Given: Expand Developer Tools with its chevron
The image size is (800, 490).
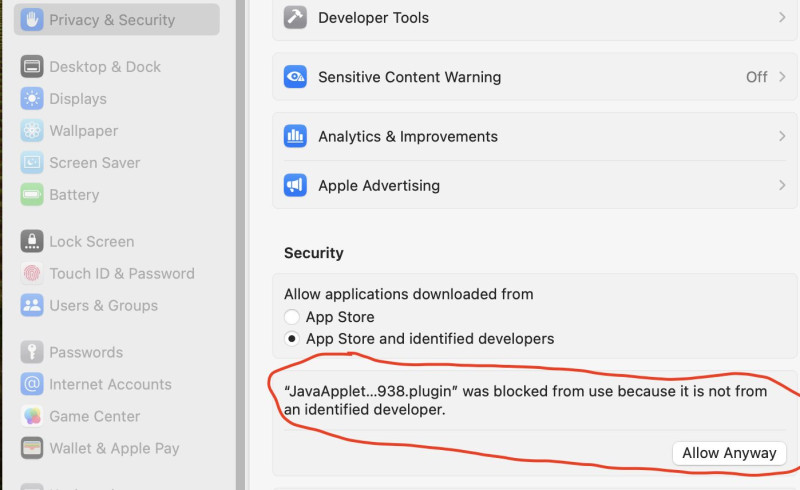Looking at the screenshot, I should (x=782, y=17).
